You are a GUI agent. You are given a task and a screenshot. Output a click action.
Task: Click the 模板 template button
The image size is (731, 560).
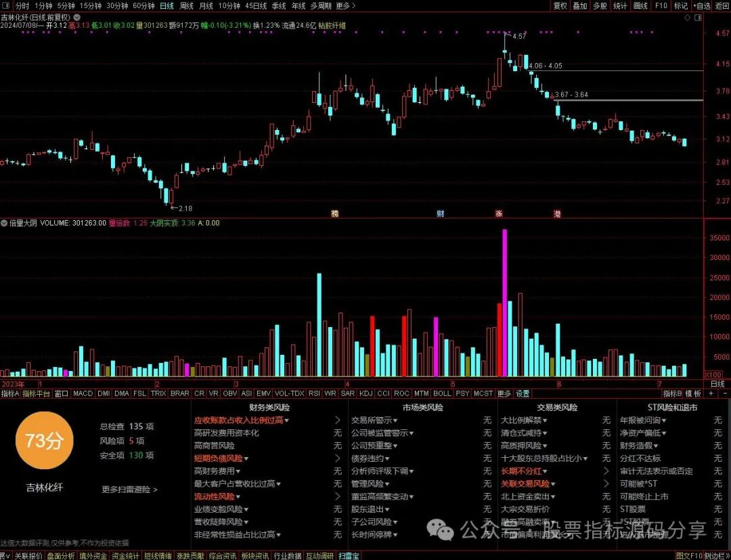click(694, 393)
